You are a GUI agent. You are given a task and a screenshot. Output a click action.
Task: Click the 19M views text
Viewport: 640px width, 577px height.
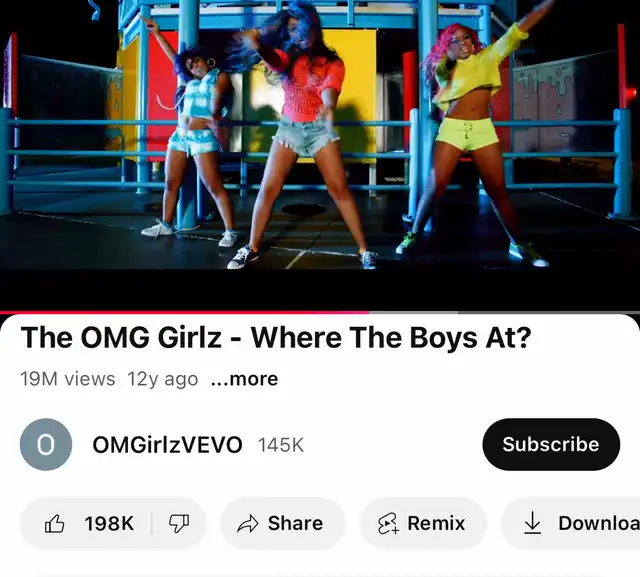pos(68,379)
